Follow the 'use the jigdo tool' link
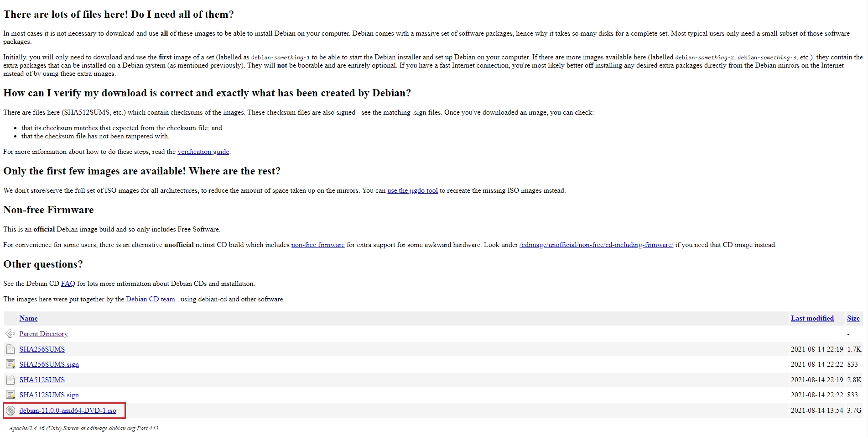The width and height of the screenshot is (868, 437). (412, 190)
